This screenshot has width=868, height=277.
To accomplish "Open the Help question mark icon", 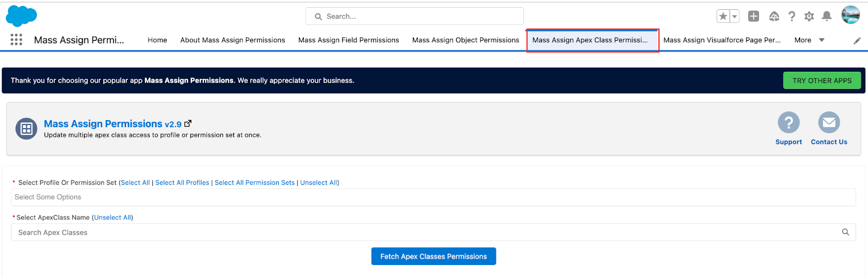I will [x=792, y=16].
